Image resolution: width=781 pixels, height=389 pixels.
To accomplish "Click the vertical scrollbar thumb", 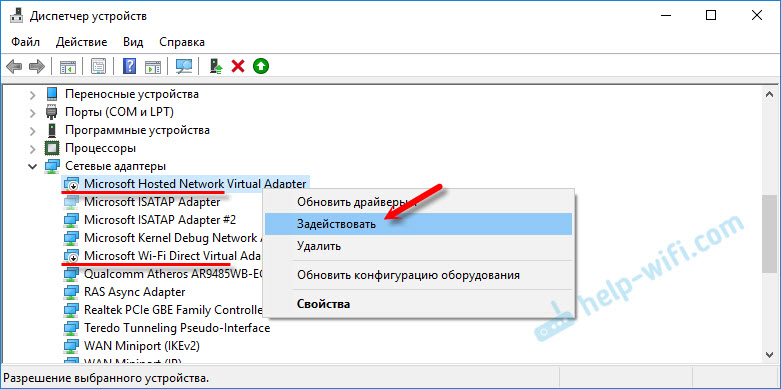I will pos(769,234).
